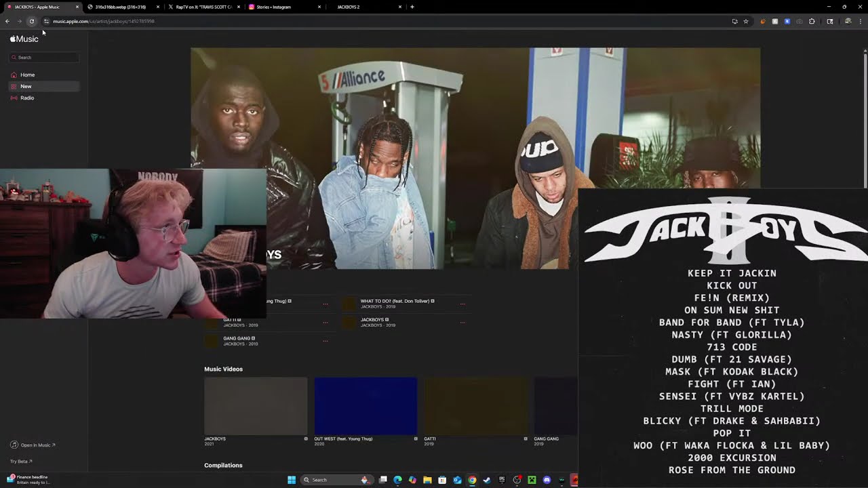Go back in browser history
This screenshot has height=488, width=868.
coord(7,21)
